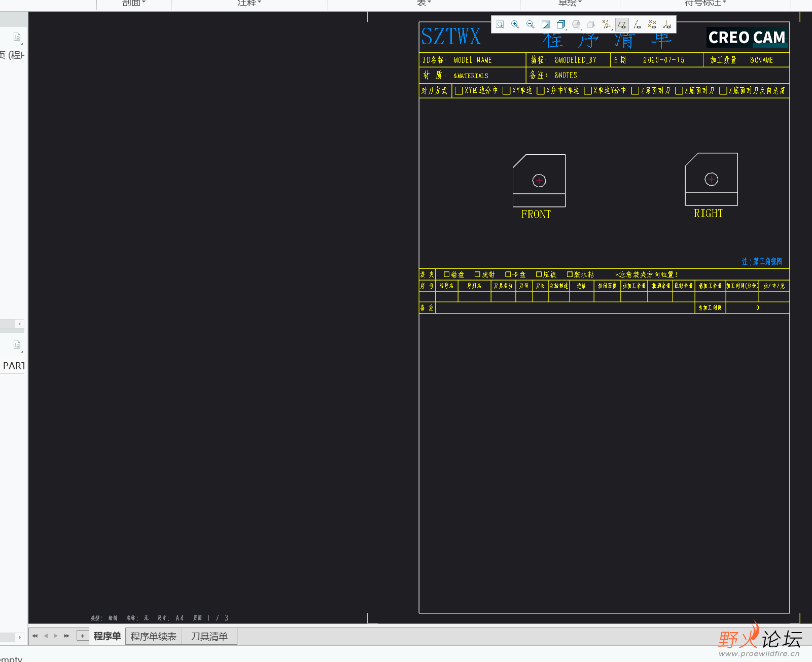The image size is (812, 662).
Task: Toggle the plane display icon
Action: (622, 24)
